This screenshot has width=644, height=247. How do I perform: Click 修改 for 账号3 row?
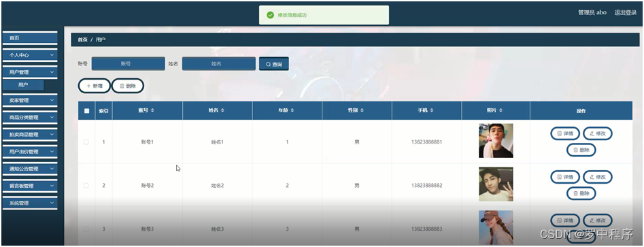click(598, 220)
